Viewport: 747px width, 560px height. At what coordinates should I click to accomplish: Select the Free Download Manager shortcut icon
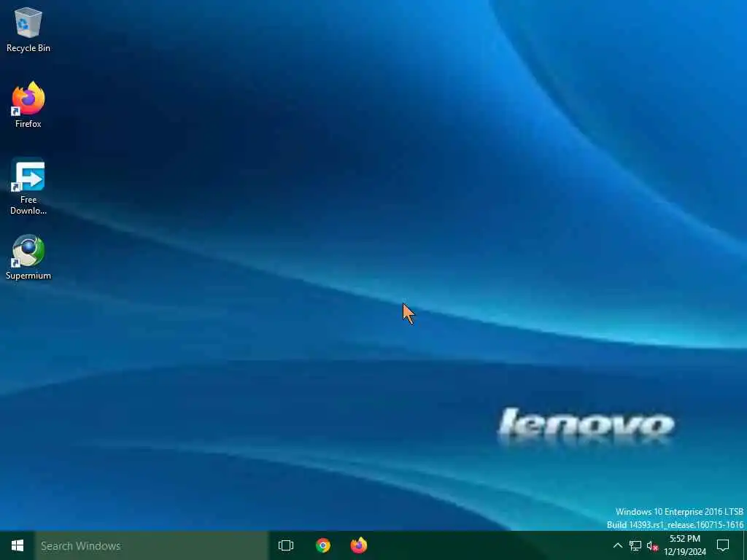tap(28, 186)
